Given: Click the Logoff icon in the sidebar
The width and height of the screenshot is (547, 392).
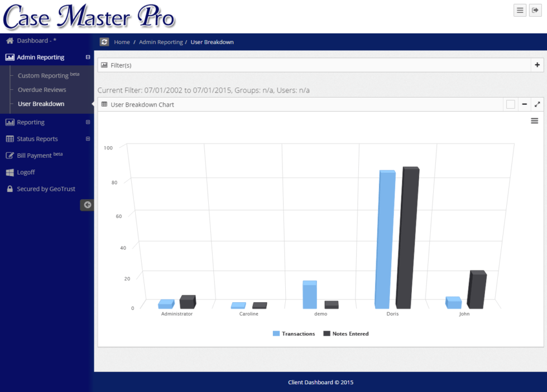Looking at the screenshot, I should 10,172.
